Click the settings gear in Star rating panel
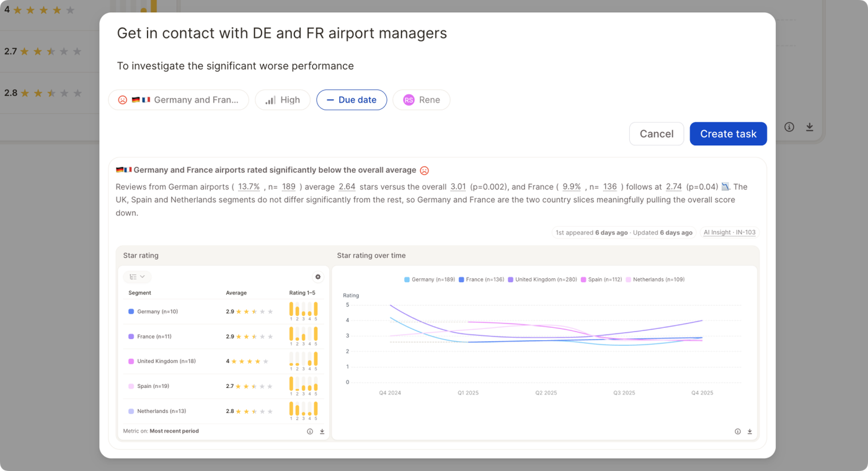Screen dimensions: 868x471 click(318, 277)
